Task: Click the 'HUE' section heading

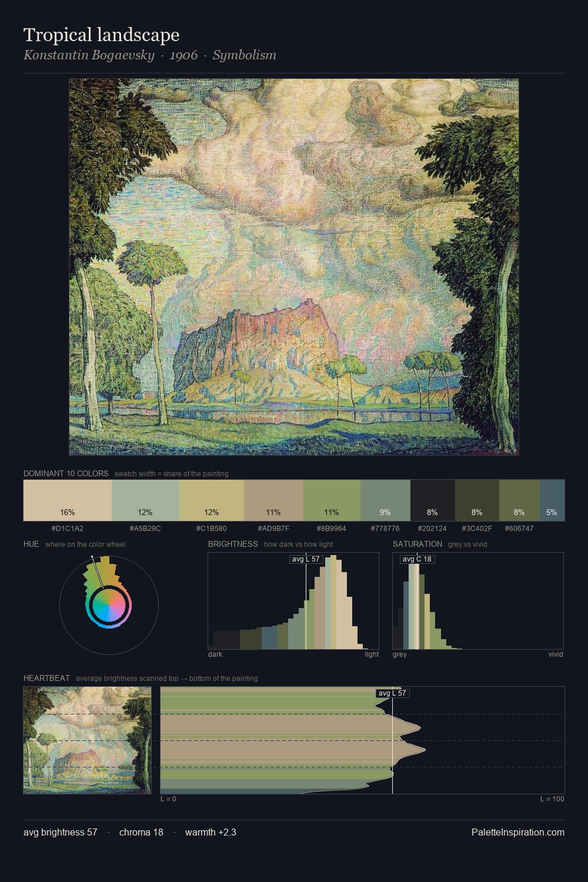Action: [x=31, y=544]
